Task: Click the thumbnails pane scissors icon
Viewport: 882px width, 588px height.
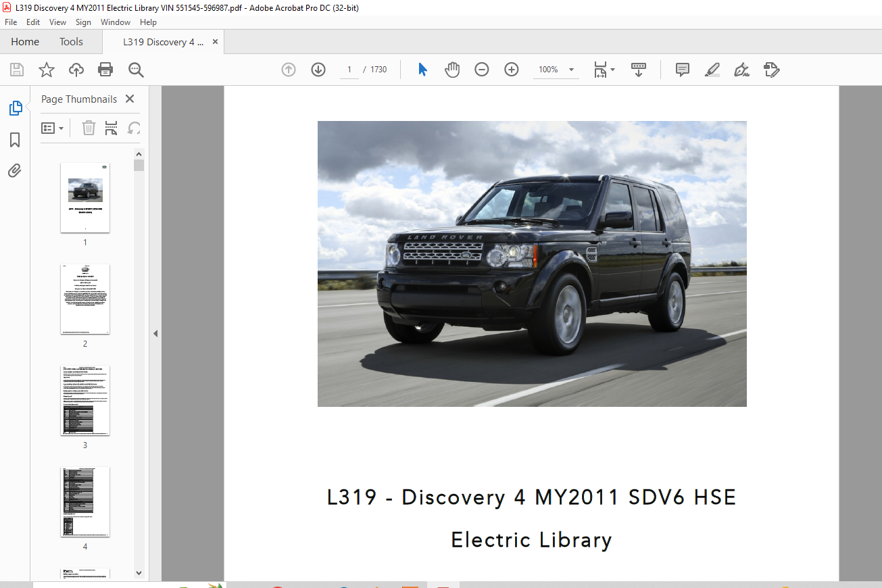Action: pos(112,128)
